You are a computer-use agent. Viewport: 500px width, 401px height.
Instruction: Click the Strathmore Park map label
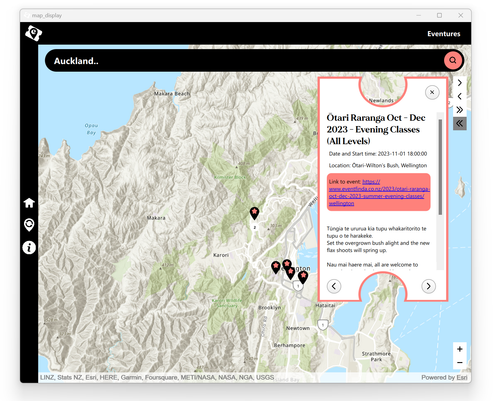tap(376, 356)
